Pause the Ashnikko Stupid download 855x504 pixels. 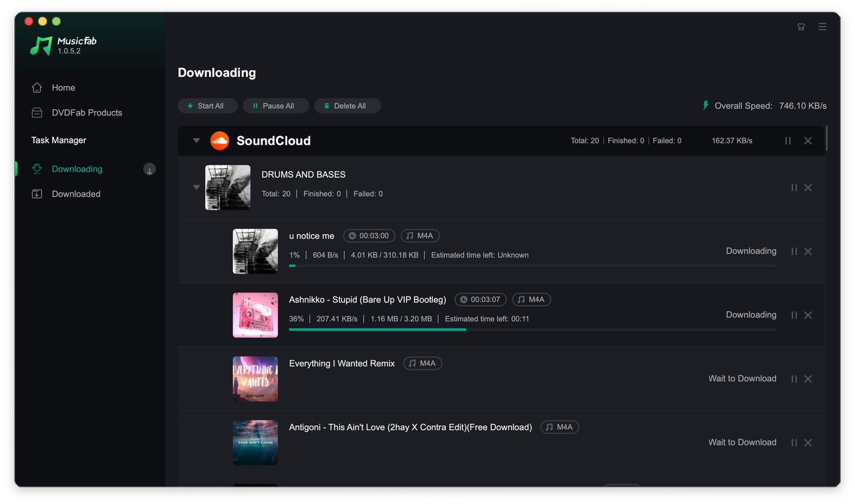[794, 315]
